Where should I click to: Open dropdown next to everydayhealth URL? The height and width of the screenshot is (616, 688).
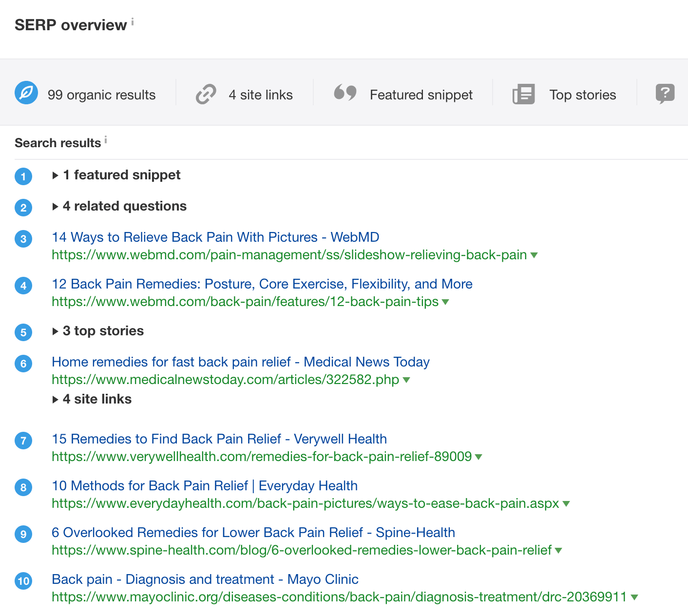(566, 504)
